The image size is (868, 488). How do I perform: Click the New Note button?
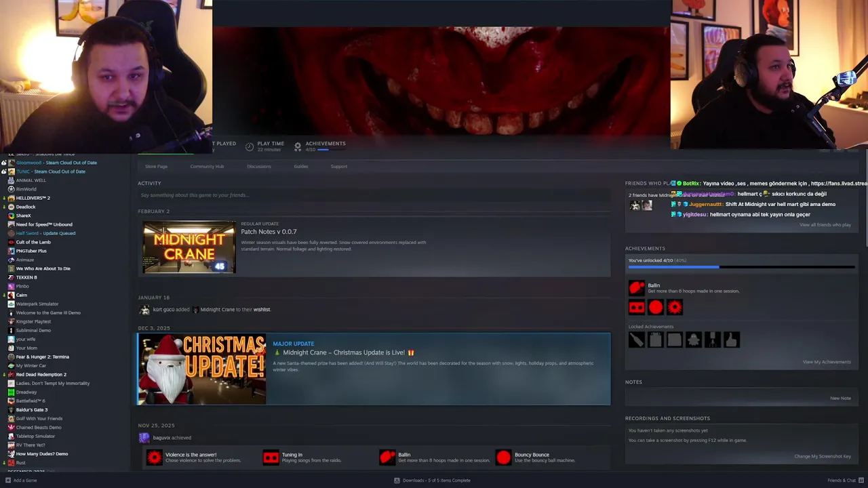840,399
